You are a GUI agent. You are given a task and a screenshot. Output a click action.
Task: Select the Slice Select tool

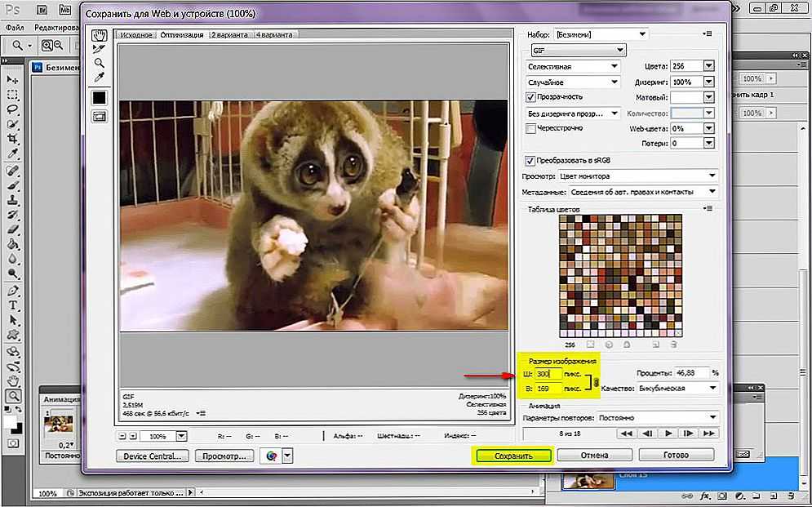99,49
